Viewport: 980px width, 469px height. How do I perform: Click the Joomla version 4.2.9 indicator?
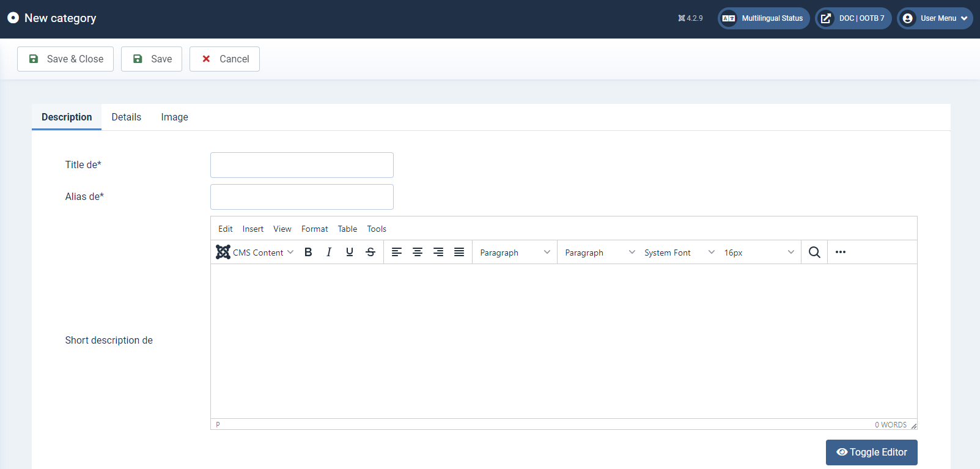click(x=690, y=18)
